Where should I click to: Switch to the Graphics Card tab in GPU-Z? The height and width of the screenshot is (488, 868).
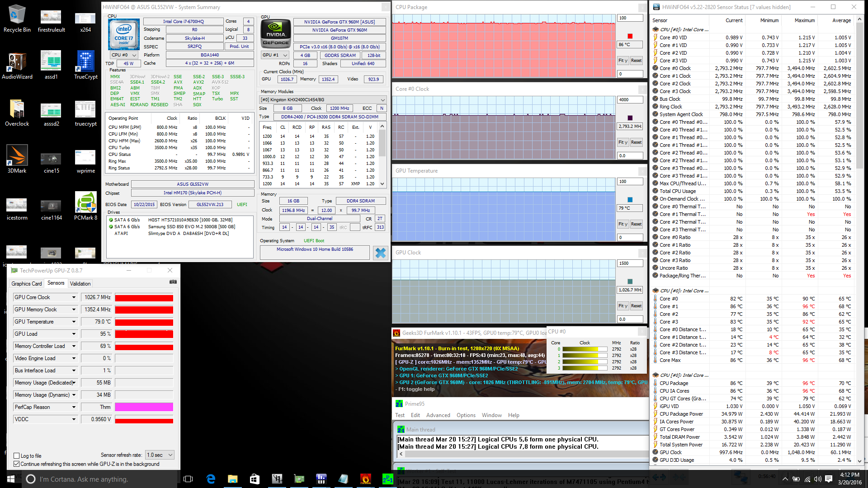click(x=27, y=284)
